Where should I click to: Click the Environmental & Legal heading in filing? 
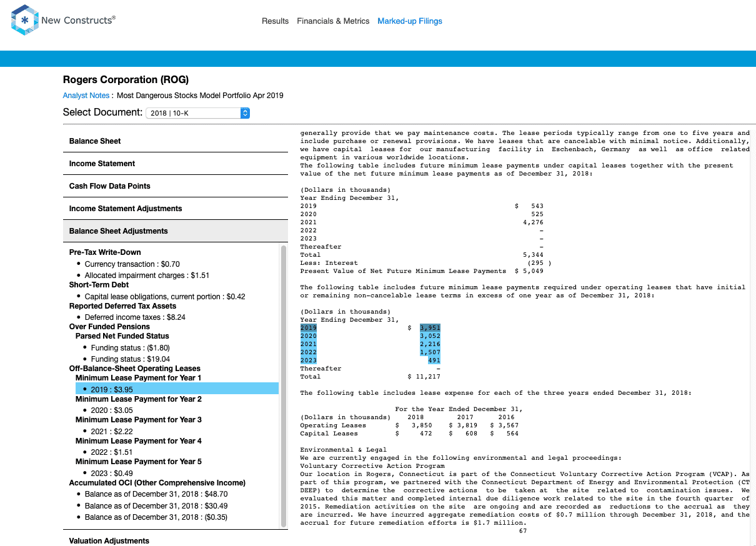[x=344, y=450]
